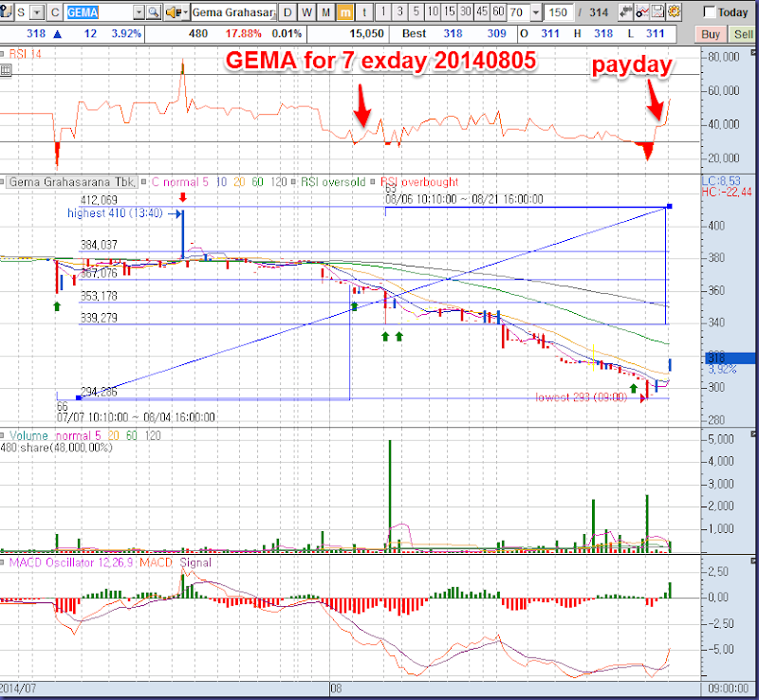Click the Sell button
Screen dimensions: 759x700
[x=743, y=34]
